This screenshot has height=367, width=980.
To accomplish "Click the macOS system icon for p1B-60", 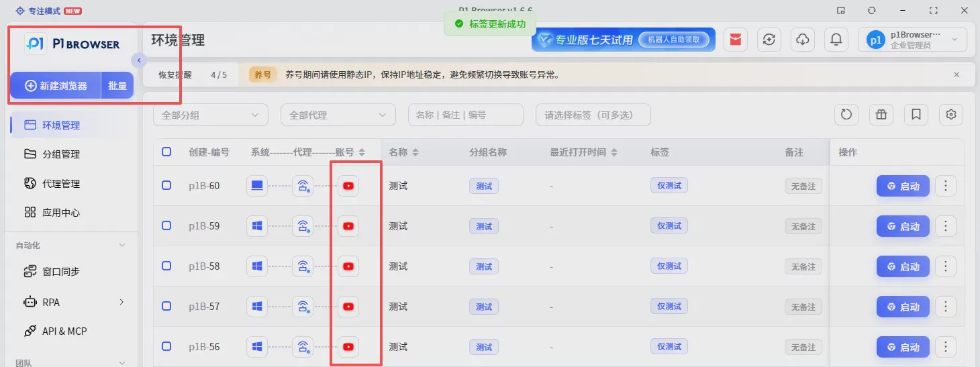I will pos(257,186).
